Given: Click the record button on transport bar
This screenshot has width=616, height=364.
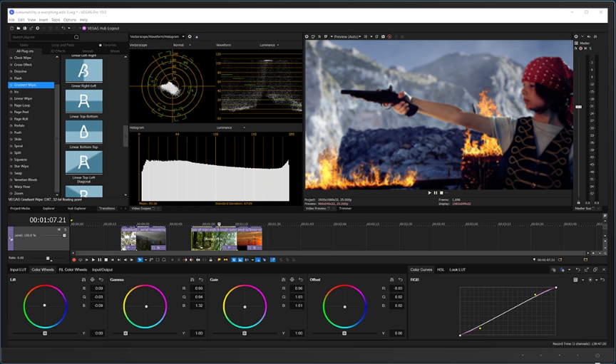Looking at the screenshot, I should pyautogui.click(x=74, y=260).
